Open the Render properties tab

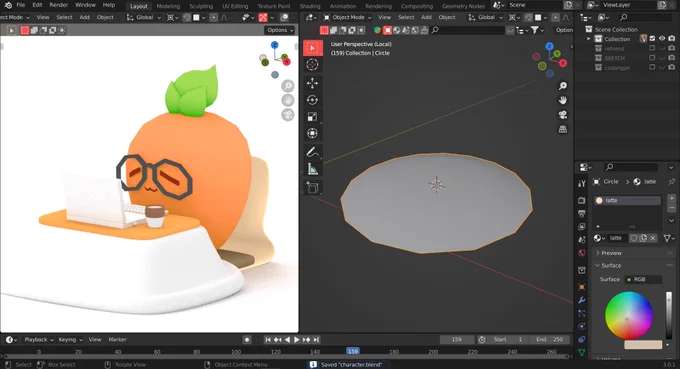coord(582,200)
